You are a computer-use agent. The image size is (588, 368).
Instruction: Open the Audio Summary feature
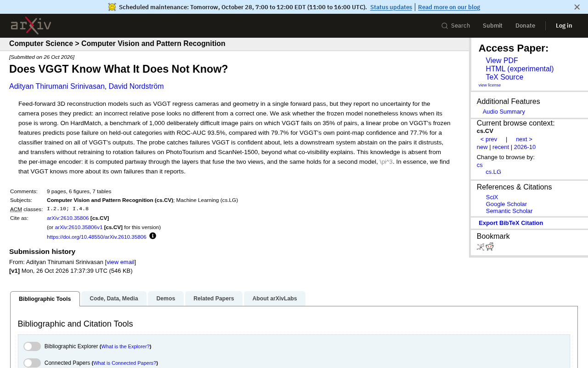pyautogui.click(x=504, y=112)
